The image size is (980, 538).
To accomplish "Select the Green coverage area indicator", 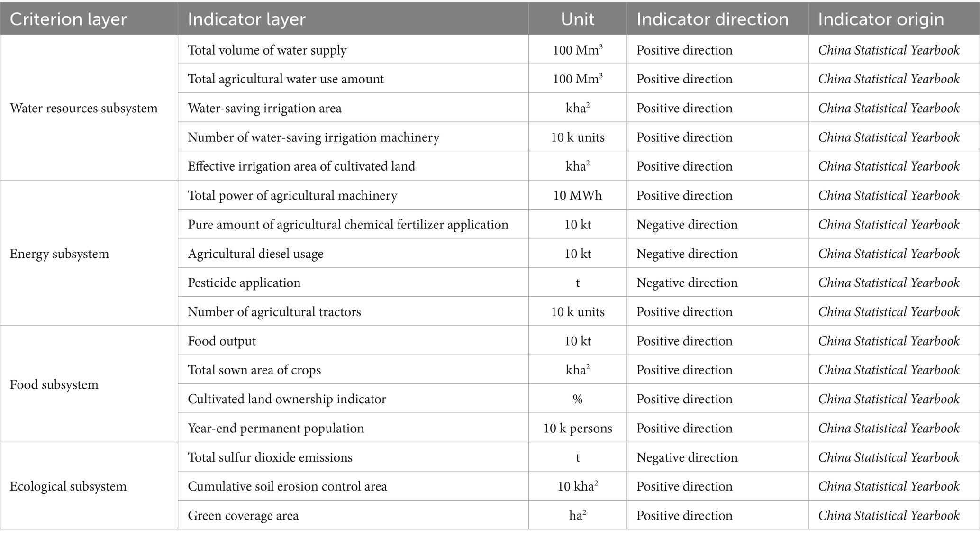I will 243,515.
